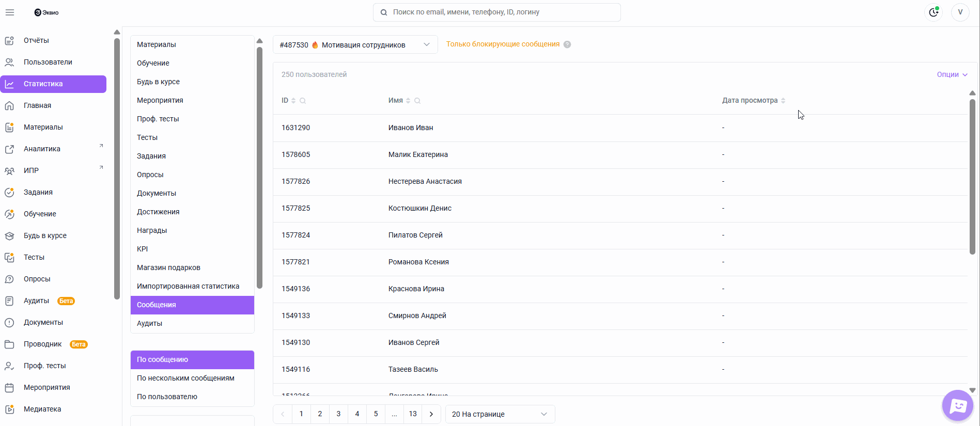Open the message selector #487530 dropdown
Viewport: 980px width, 426px height.
pos(355,45)
